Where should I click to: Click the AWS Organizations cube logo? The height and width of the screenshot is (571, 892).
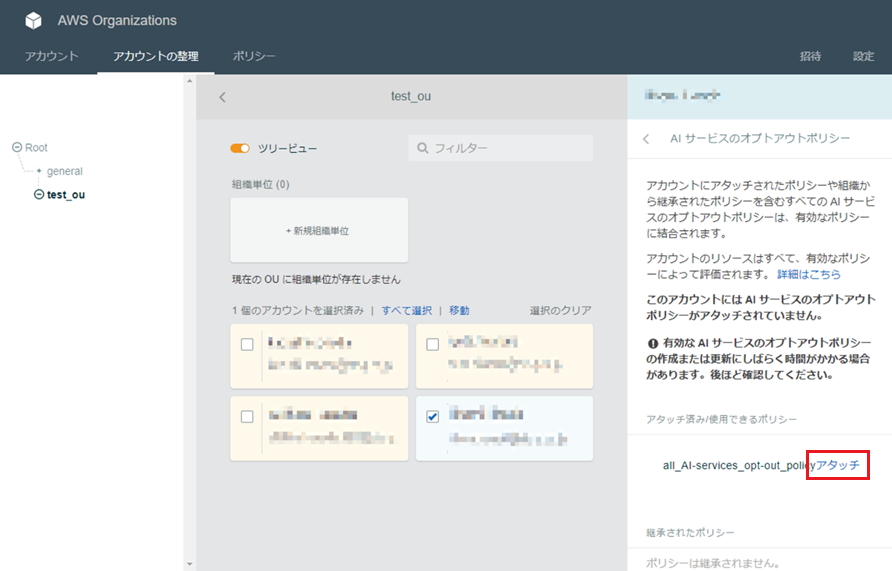coord(34,20)
